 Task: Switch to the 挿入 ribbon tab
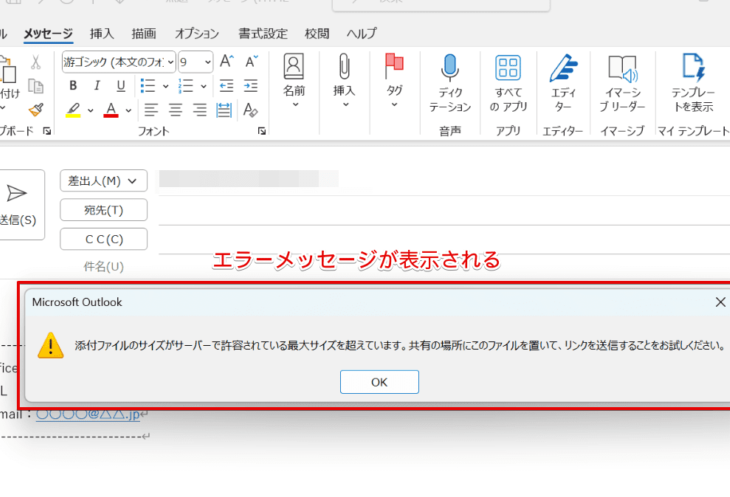pos(101,34)
